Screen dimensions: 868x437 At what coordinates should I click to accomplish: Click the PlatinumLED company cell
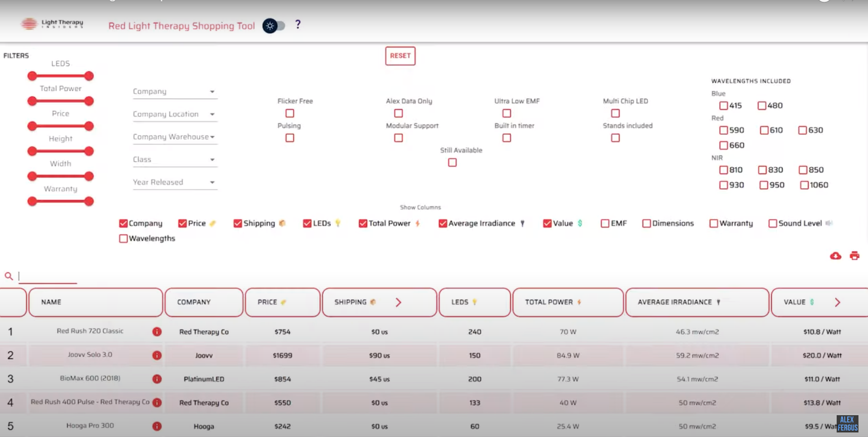pos(204,379)
